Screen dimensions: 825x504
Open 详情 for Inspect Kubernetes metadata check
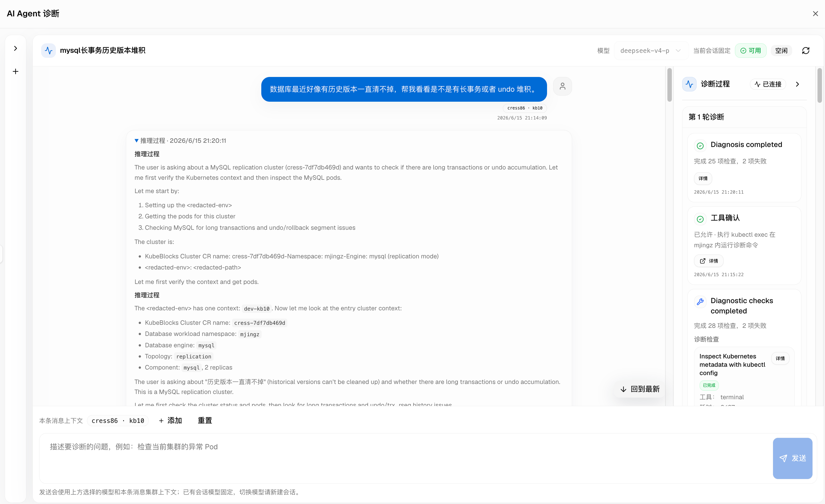(x=780, y=358)
